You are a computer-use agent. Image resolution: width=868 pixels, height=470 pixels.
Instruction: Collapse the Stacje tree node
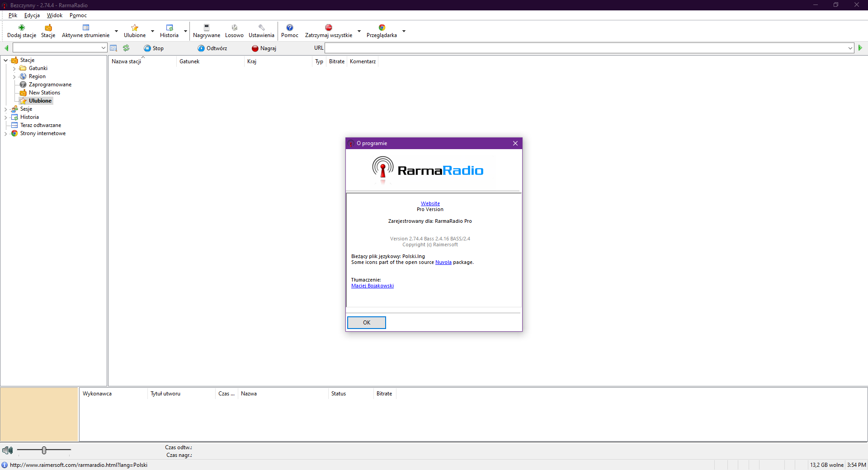[5, 60]
